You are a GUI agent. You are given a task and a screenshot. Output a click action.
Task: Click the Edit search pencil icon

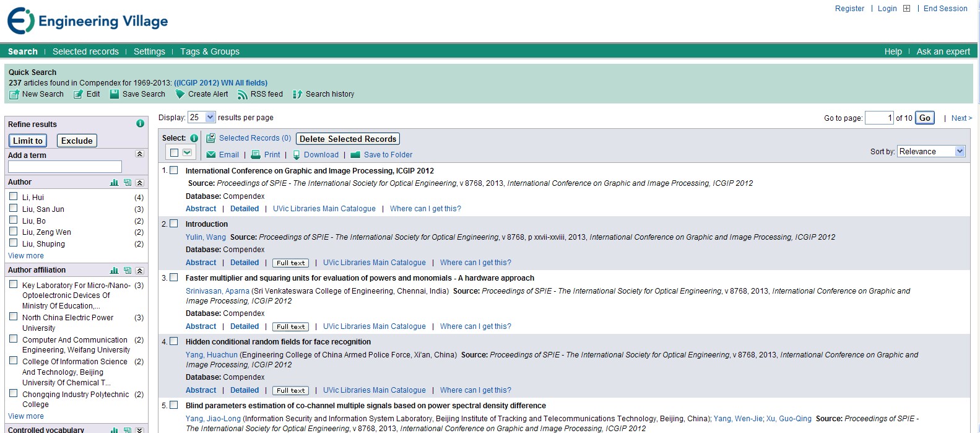coord(79,94)
